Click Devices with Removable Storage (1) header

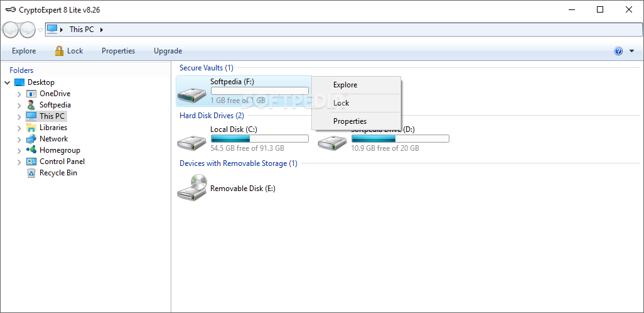[239, 163]
